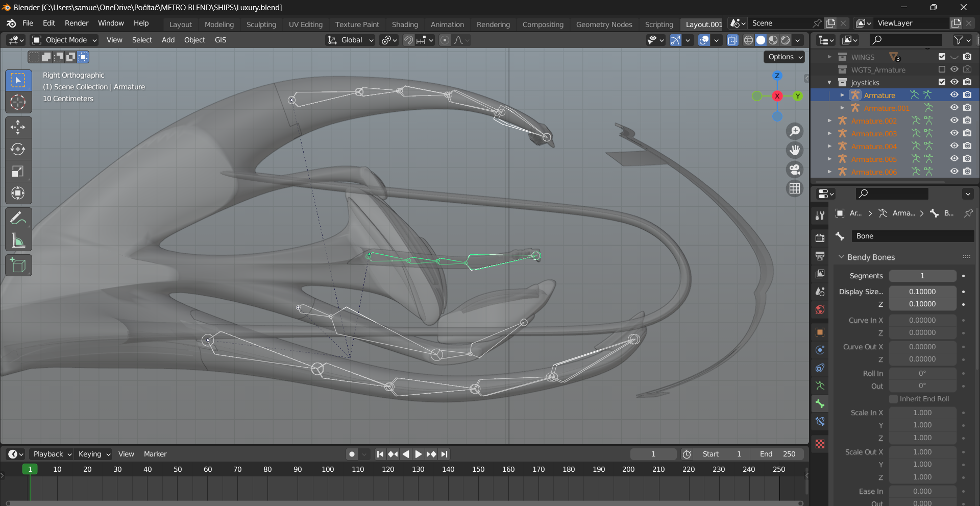Open the Shading workspace tab
Viewport: 980px width, 506px height.
click(x=404, y=25)
